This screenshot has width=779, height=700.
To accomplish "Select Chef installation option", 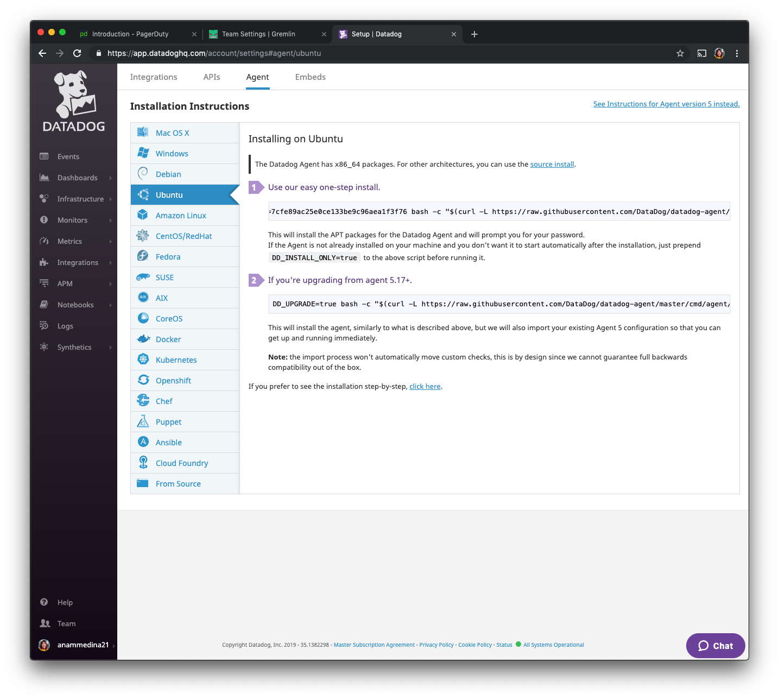I will coord(185,401).
